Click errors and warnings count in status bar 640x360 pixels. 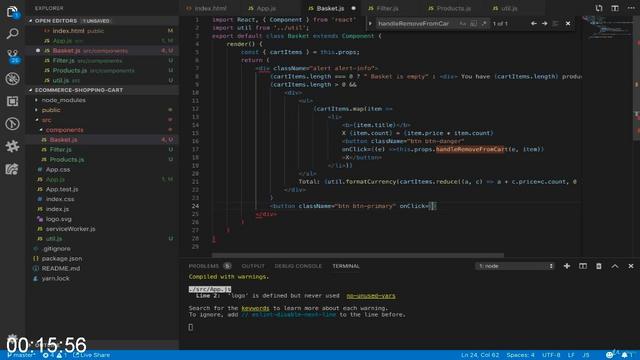pos(55,355)
